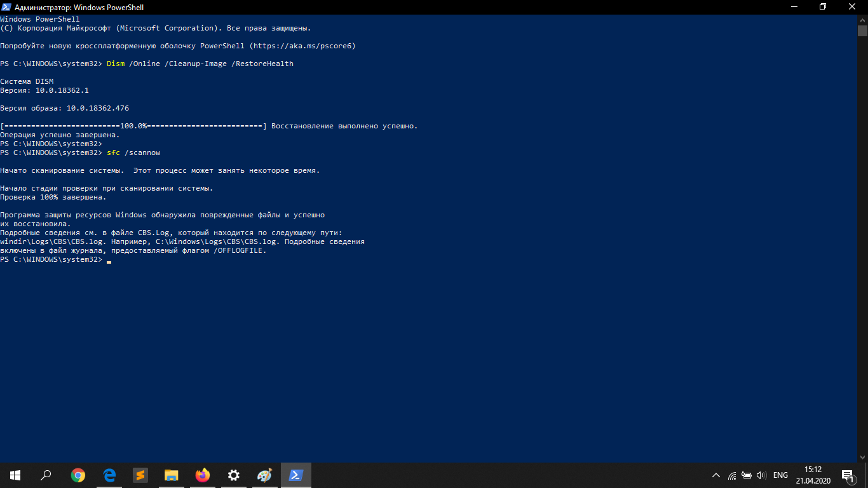Open the PowerShell window system menu icon
This screenshot has width=868, height=488.
tap(6, 7)
